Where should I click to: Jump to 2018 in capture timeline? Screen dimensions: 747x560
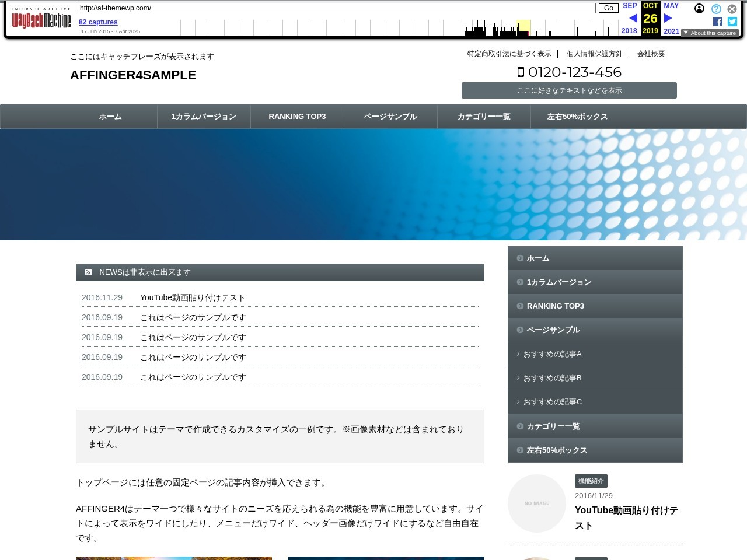[629, 31]
